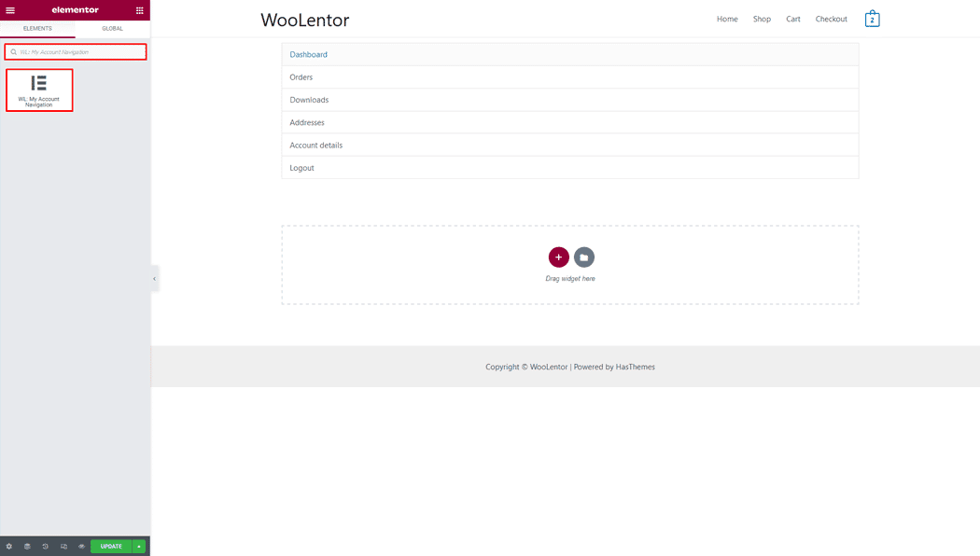
Task: Open the Shop page from the header menu
Action: [x=762, y=19]
